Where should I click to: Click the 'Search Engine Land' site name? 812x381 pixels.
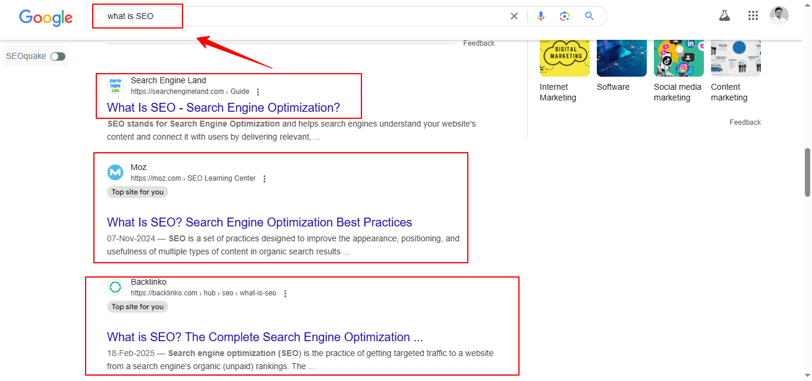(x=168, y=80)
